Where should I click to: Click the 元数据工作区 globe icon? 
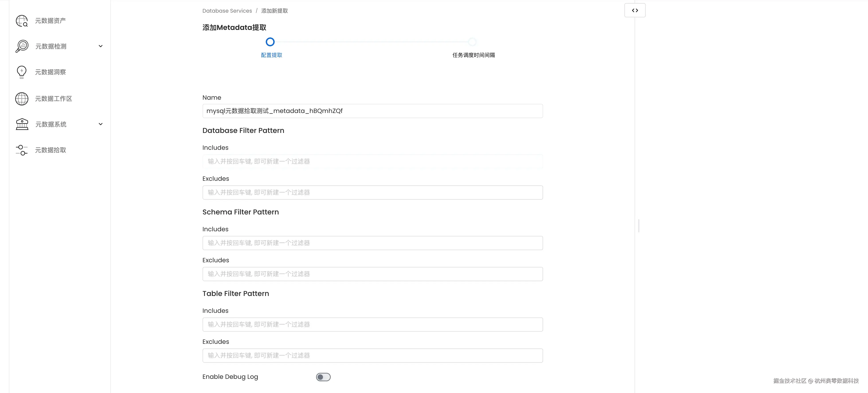point(22,99)
